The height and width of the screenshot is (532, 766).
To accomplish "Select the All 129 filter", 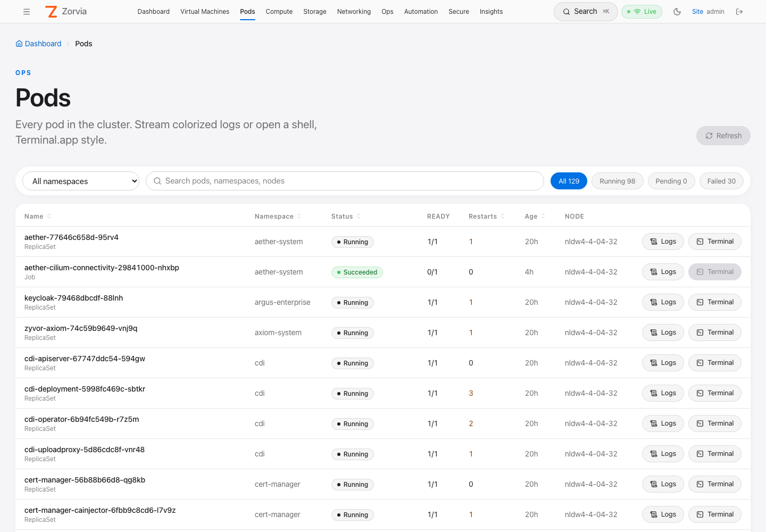I will coord(569,181).
